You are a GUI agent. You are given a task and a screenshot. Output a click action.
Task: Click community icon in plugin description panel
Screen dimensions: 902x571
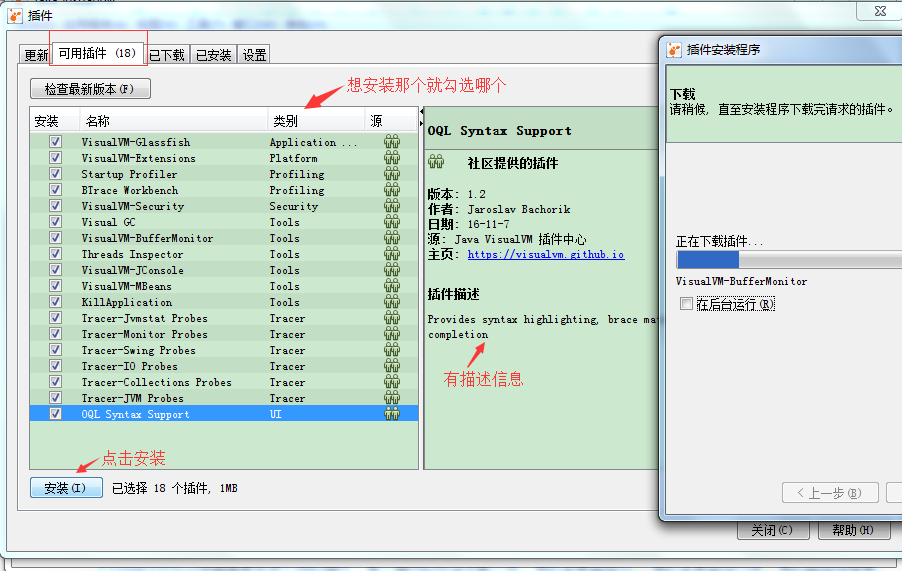436,162
